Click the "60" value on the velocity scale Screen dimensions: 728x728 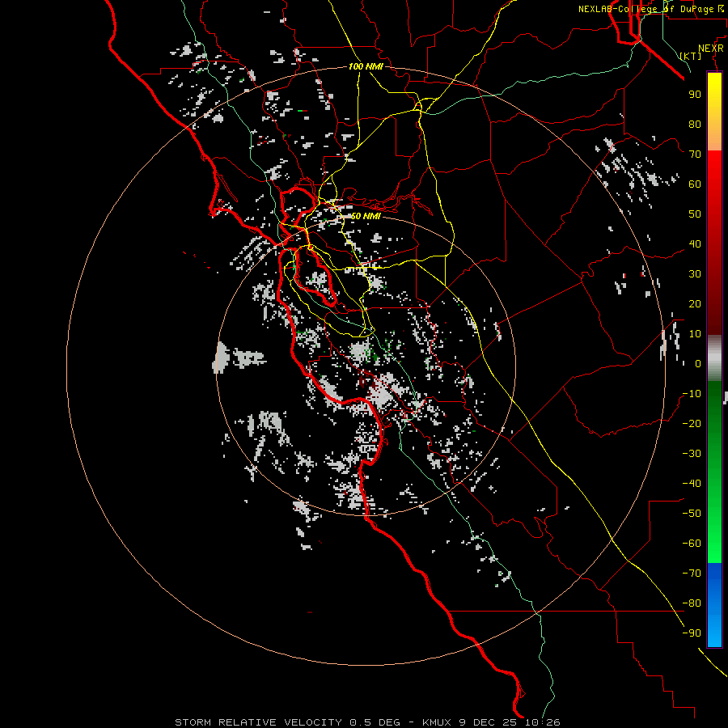point(695,184)
